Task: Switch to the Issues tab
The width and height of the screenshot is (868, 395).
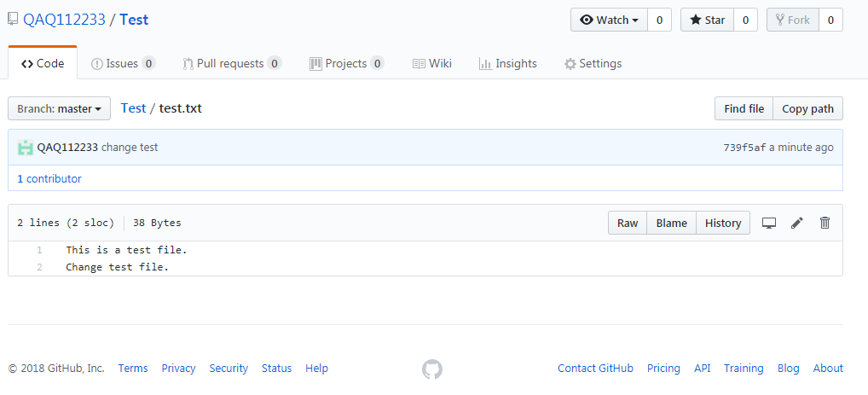Action: [123, 63]
